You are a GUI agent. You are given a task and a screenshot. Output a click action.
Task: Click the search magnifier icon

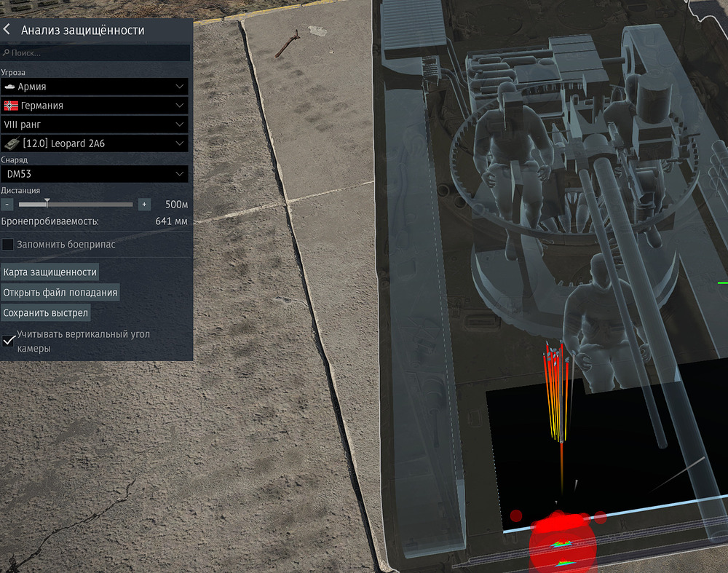[x=6, y=53]
